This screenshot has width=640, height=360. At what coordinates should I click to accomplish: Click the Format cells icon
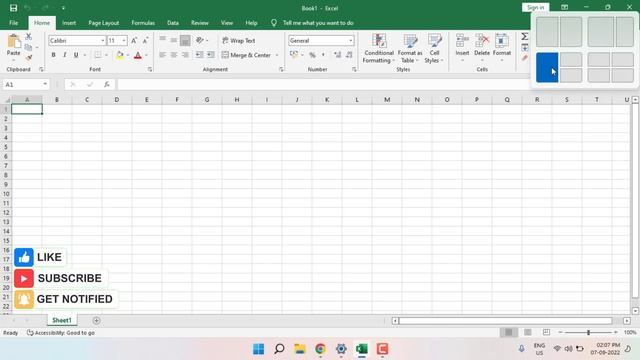coord(502,41)
